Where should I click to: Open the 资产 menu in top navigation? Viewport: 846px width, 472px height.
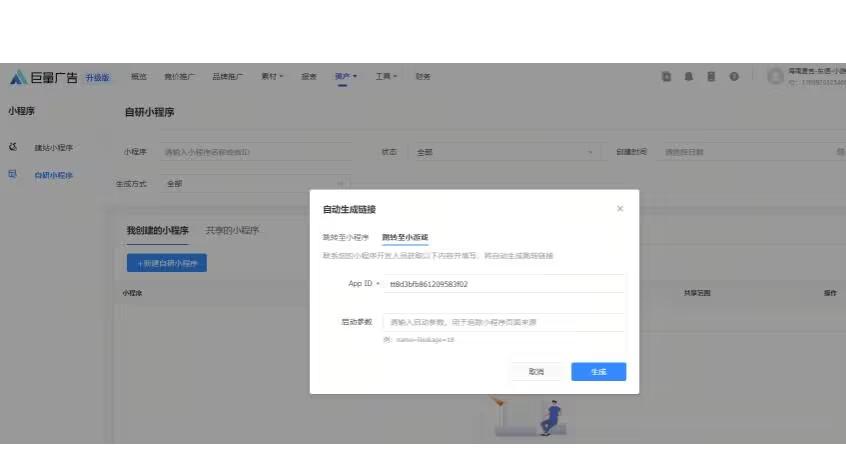point(345,77)
